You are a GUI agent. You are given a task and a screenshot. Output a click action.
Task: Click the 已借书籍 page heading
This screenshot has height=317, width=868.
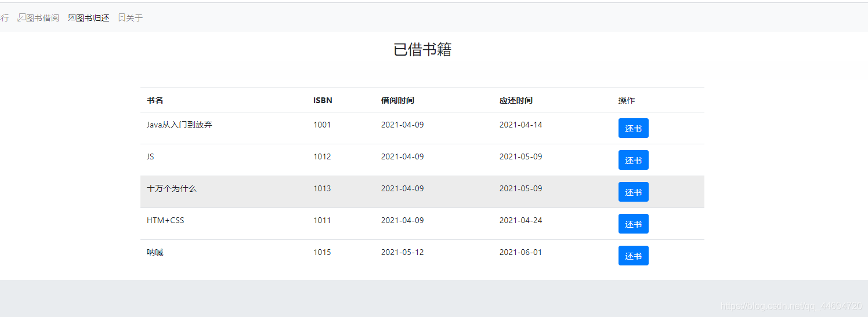click(422, 50)
